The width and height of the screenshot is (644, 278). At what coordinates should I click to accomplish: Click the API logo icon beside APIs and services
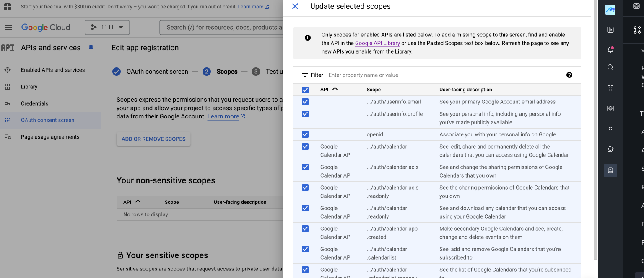click(8, 48)
